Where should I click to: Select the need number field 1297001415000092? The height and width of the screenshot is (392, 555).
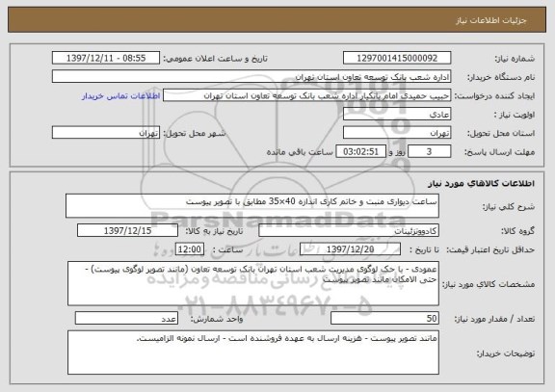[397, 58]
